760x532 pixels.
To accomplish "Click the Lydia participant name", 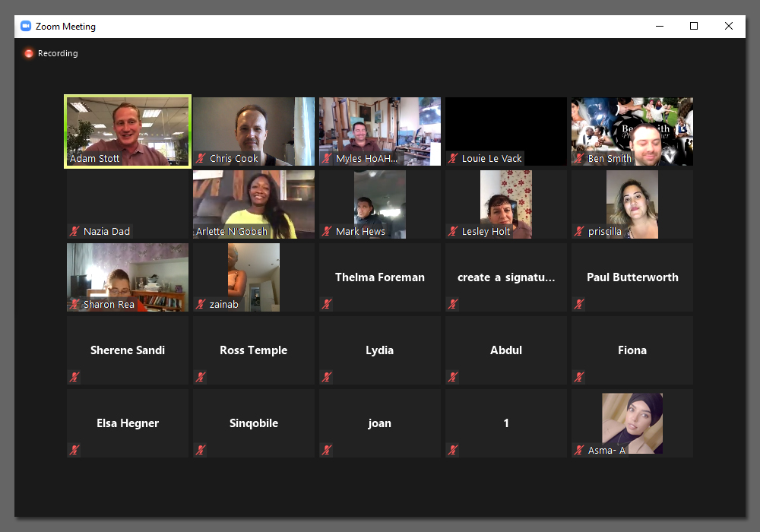I will point(379,350).
